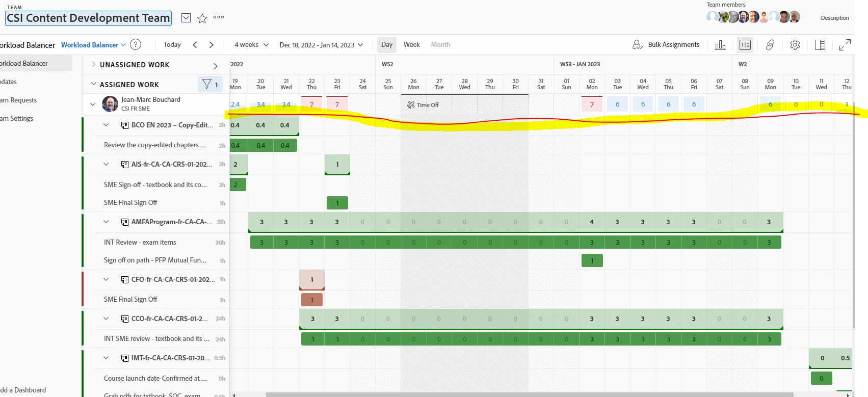Click the 7 hours cell on Jan 02

pyautogui.click(x=592, y=104)
